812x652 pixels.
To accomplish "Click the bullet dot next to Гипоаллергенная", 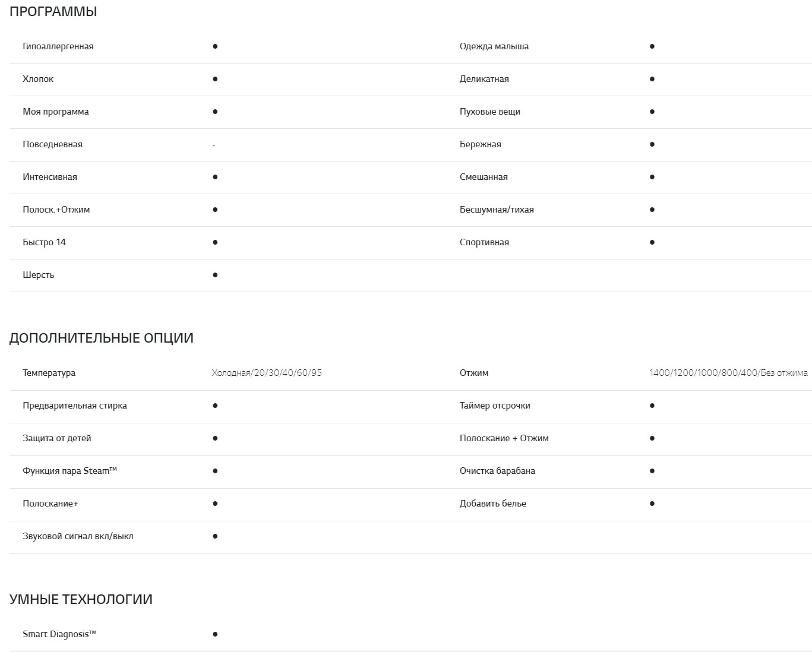I will tap(215, 46).
